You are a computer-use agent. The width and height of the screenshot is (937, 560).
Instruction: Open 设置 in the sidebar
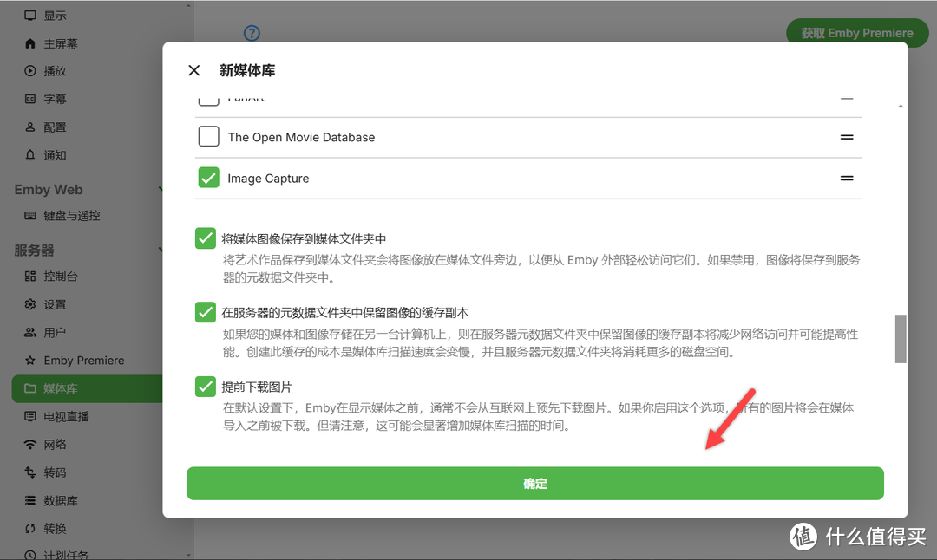pos(55,304)
